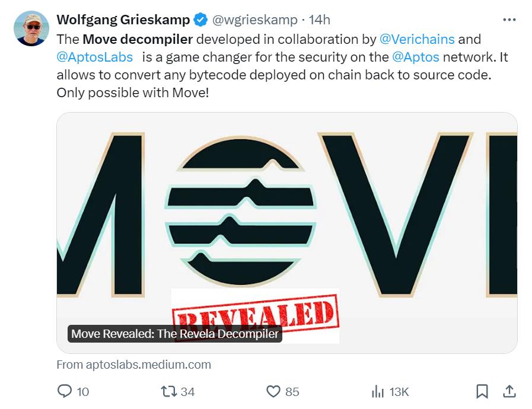Screen dimensions: 532x409
Task: Open the three-dot more options menu
Action: coord(509,20)
